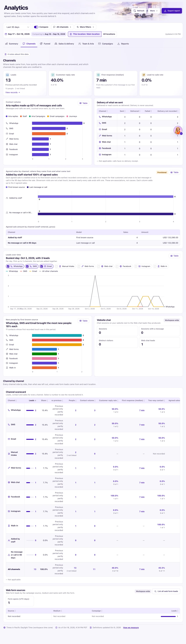Check the Instagram channel checkbox
This screenshot has height=644, width=186.
point(136,266)
